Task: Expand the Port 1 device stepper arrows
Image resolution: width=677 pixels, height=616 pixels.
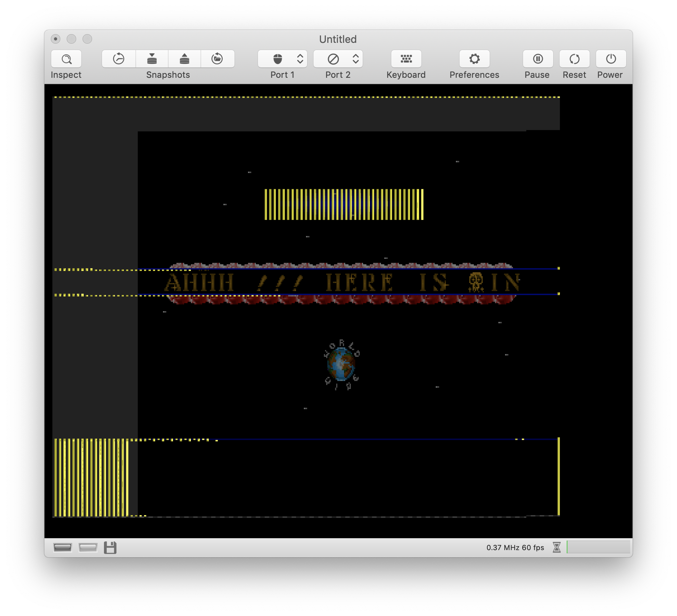Action: tap(300, 59)
